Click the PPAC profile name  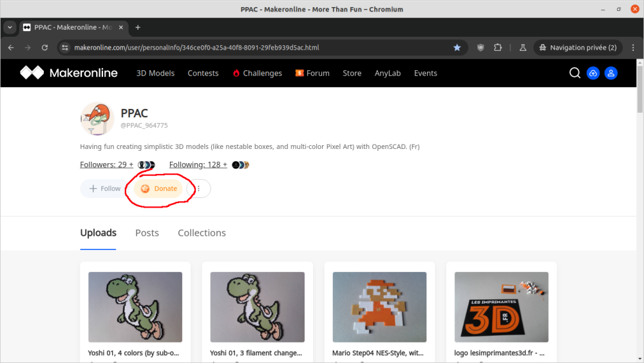click(135, 113)
